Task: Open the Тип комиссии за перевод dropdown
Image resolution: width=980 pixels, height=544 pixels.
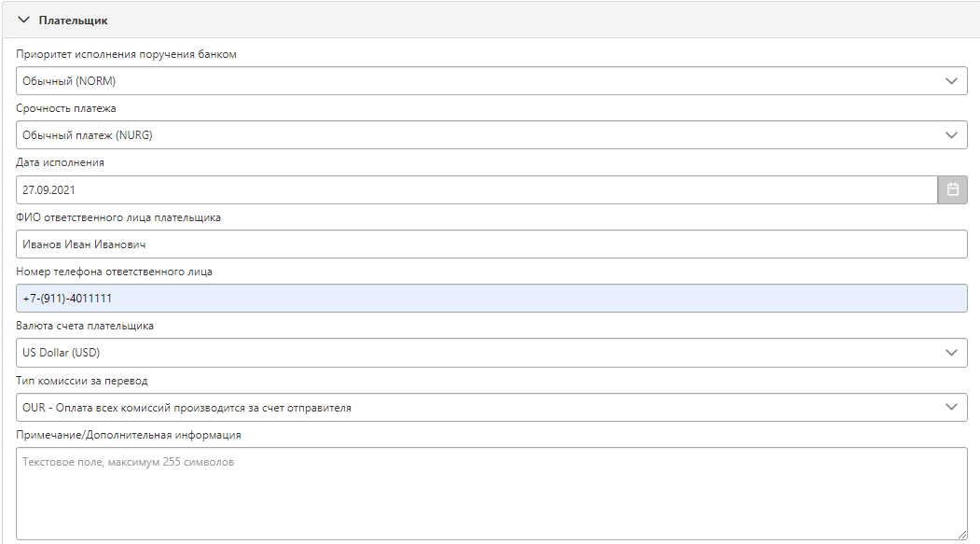Action: pos(491,407)
